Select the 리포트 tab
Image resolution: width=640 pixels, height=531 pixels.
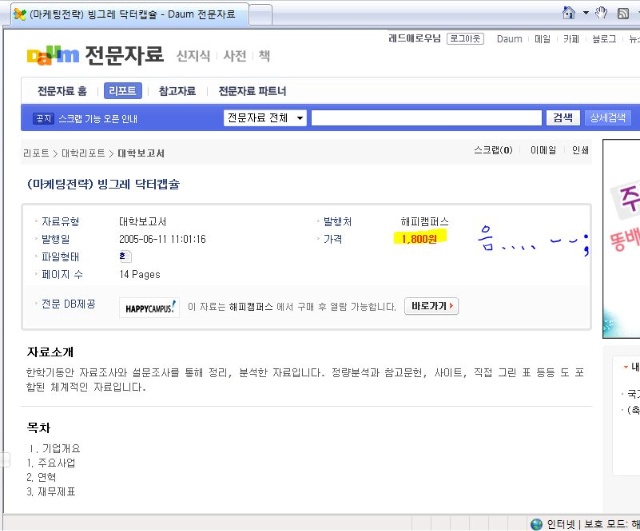click(x=123, y=91)
